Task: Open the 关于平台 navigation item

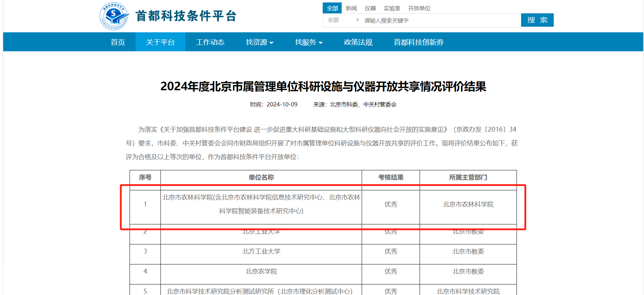Action: click(x=160, y=42)
